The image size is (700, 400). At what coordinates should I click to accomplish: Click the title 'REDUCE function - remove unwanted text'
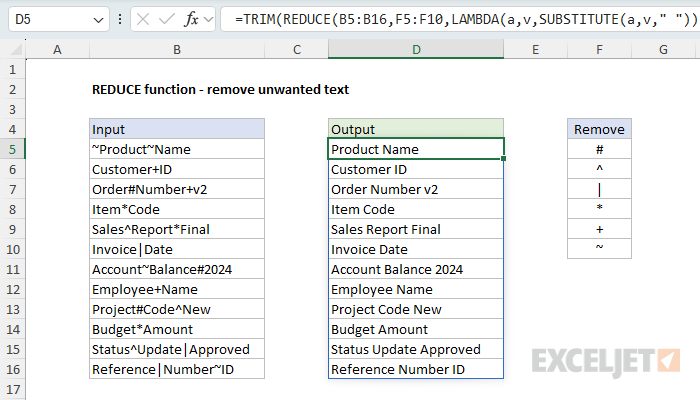point(221,89)
